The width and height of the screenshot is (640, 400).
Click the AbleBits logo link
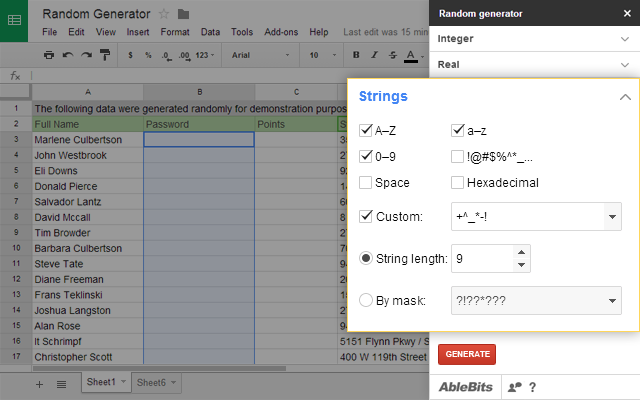(465, 387)
